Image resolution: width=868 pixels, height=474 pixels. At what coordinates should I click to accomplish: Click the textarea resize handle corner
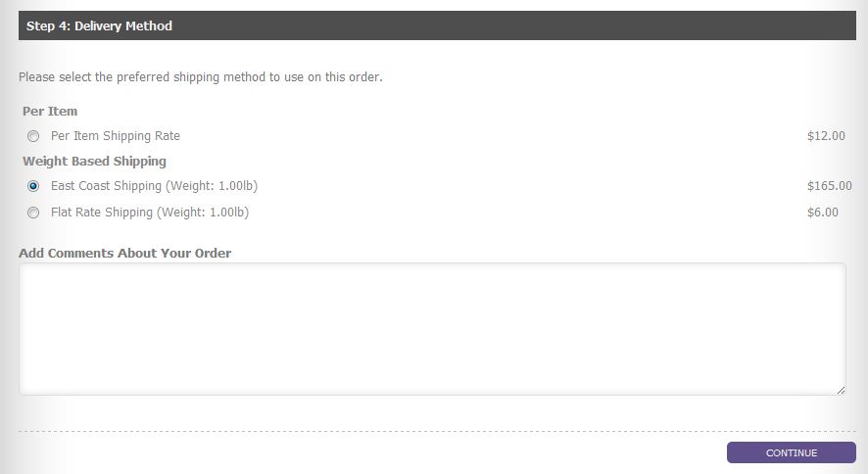point(841,390)
